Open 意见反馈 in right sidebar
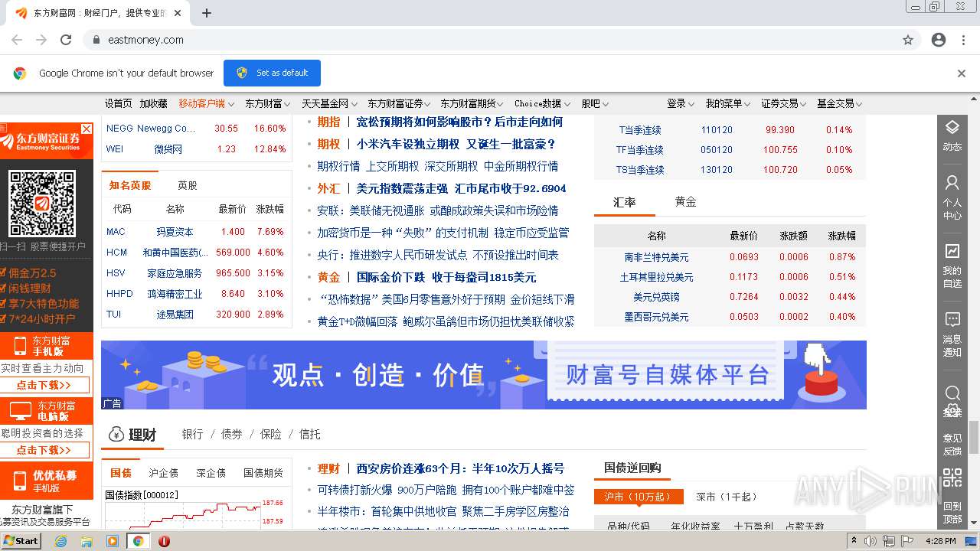 952,445
